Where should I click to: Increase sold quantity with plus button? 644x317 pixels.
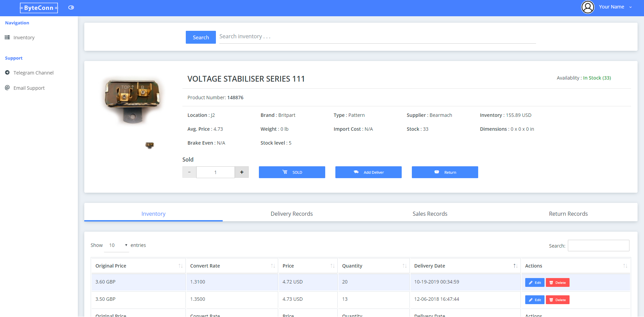[242, 172]
